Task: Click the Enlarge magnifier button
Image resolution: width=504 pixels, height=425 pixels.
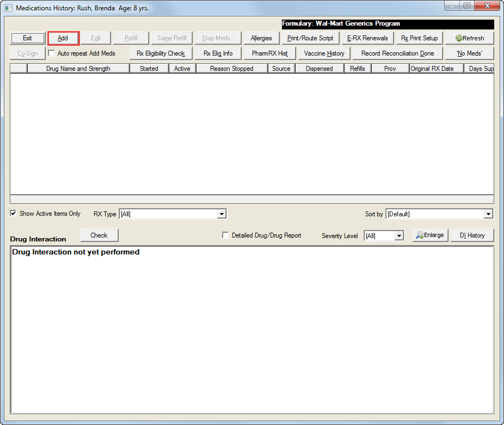Action: click(429, 235)
